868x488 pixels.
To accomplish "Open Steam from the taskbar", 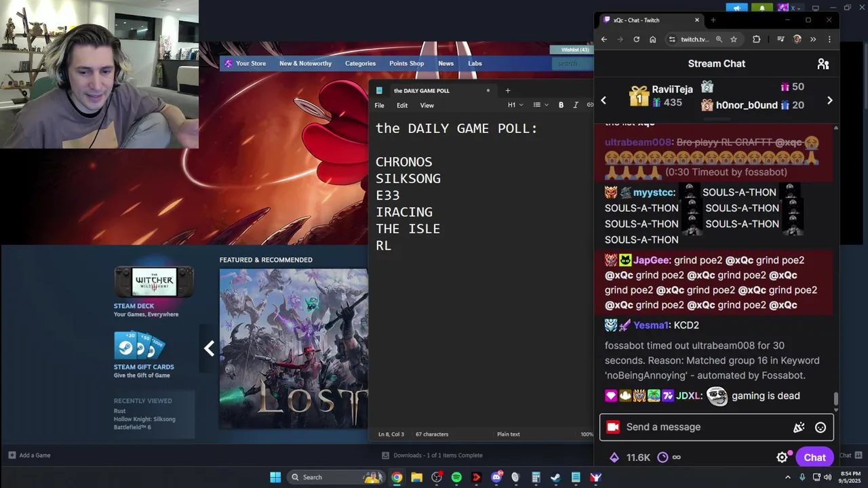I will [x=555, y=477].
